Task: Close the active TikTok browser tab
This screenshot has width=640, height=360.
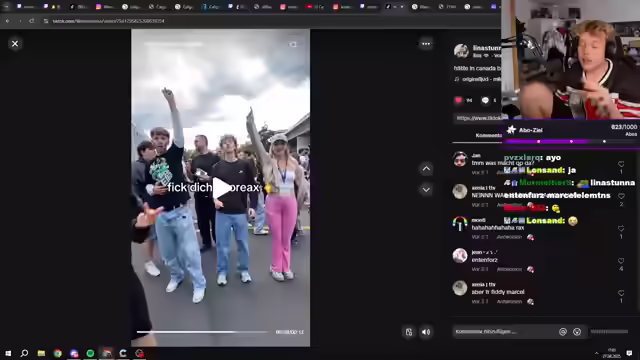Action: [x=402, y=7]
